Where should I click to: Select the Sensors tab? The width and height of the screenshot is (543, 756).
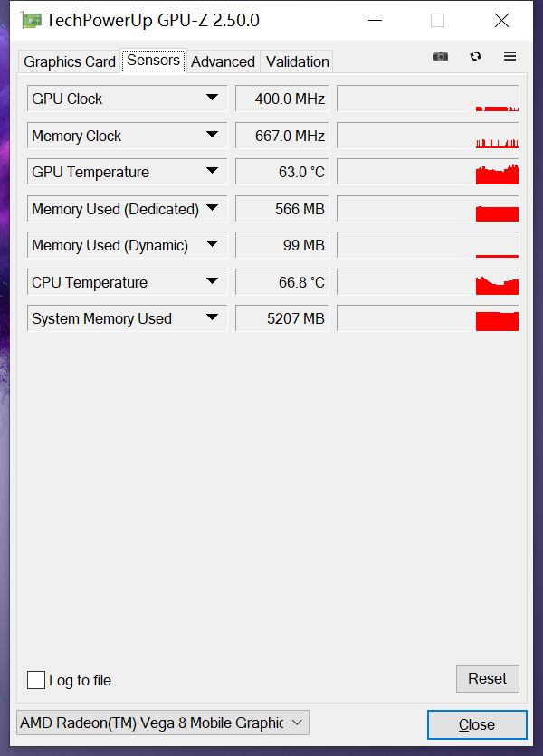click(153, 61)
